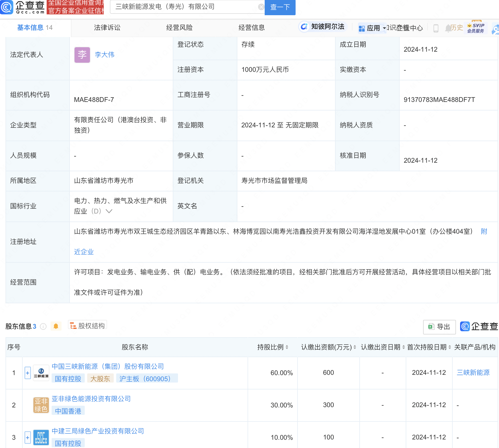Click the mobile phone icon in toolbar
The image size is (499, 448).
[x=436, y=28]
